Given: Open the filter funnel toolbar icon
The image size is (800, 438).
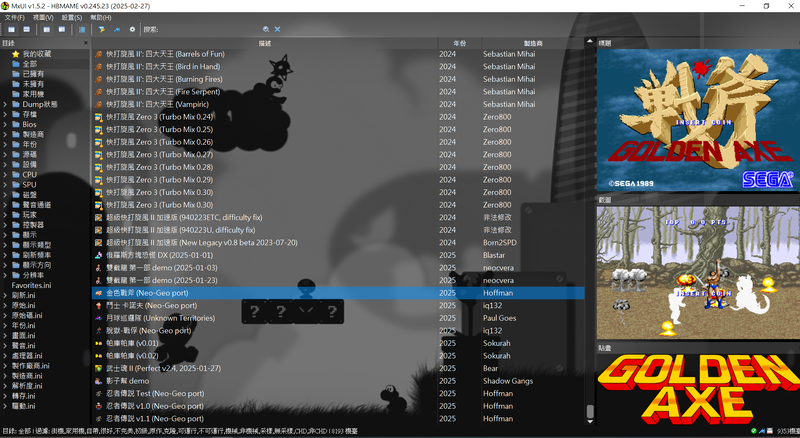Looking at the screenshot, I should tap(102, 30).
